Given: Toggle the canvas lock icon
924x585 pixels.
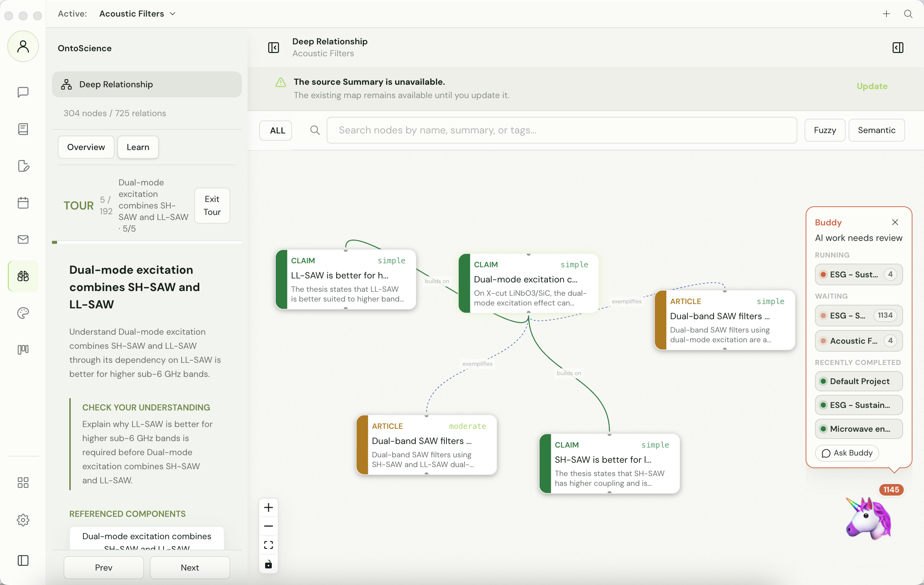Looking at the screenshot, I should click(x=269, y=564).
